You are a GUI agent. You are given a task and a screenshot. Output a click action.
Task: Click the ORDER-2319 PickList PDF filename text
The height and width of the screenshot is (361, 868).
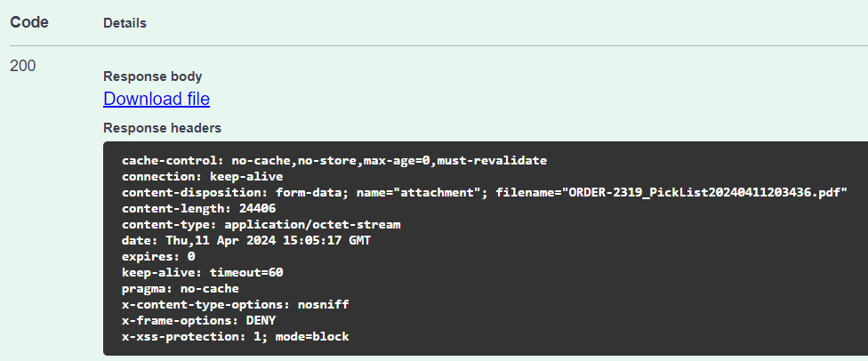click(707, 193)
